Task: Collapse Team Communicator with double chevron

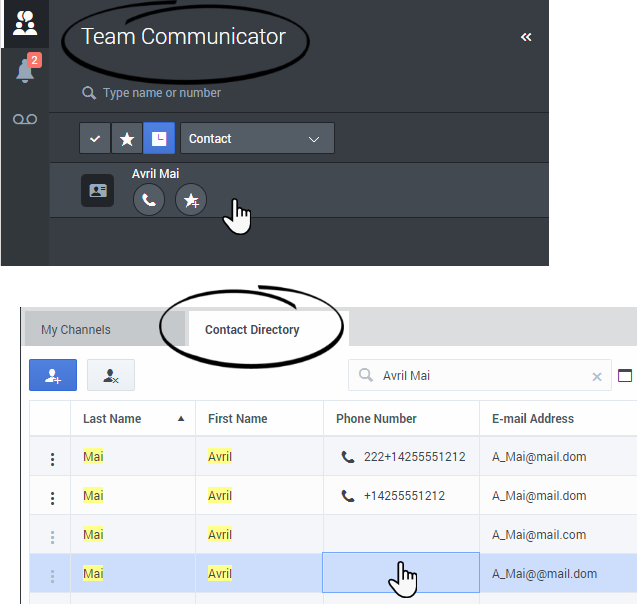Action: point(526,37)
